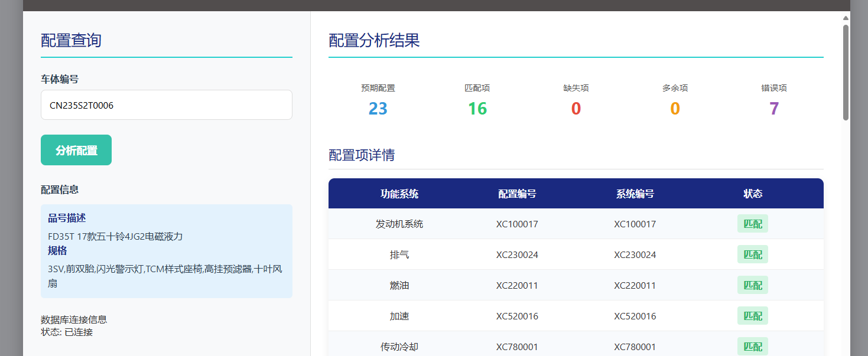868x356 pixels.
Task: Click the 预期配置 count of 23
Action: click(x=378, y=109)
